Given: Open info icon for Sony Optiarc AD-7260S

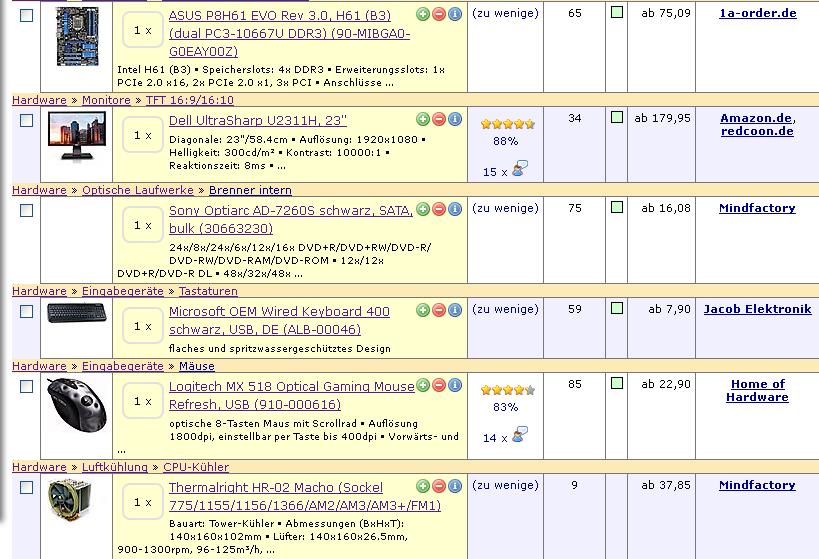Looking at the screenshot, I should pos(455,209).
